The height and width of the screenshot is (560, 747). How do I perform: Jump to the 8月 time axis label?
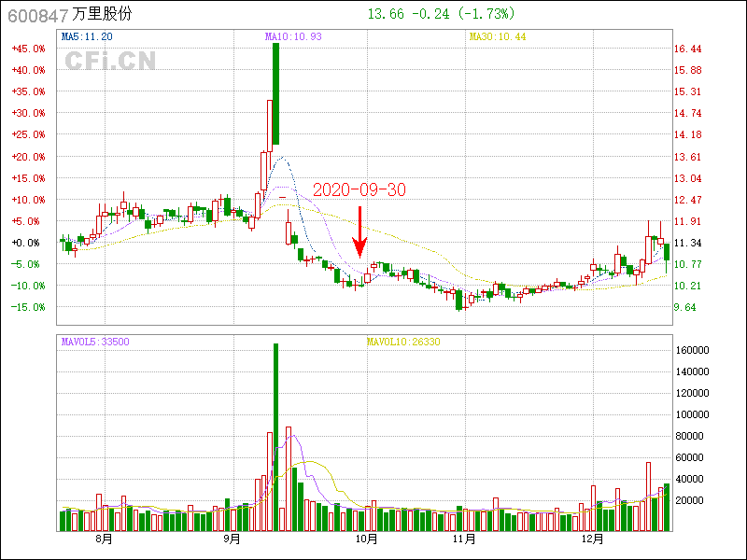click(x=104, y=539)
